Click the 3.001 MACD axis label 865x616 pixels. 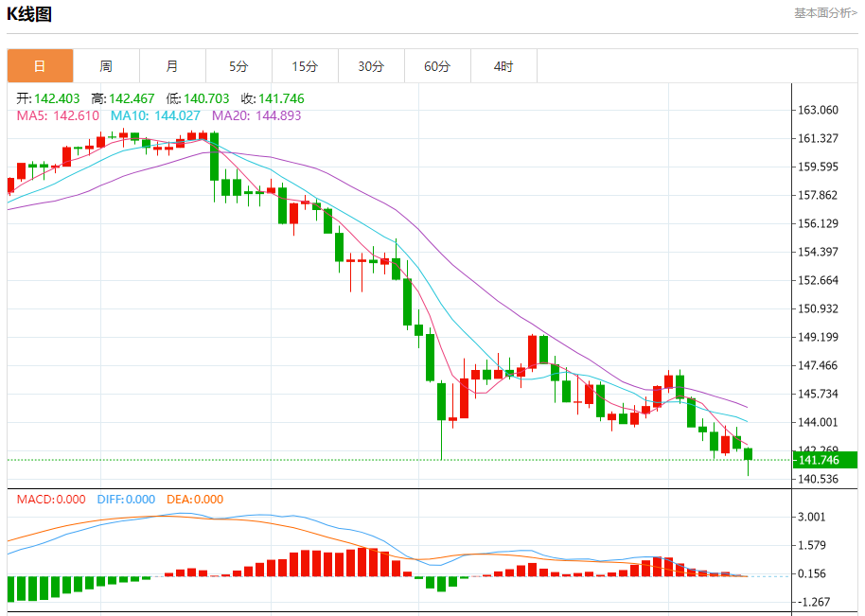click(812, 517)
